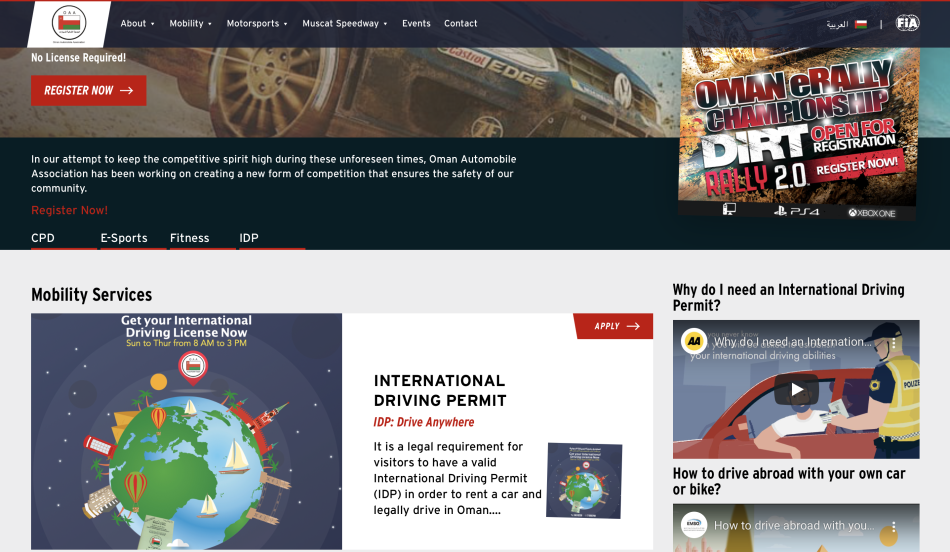Open options menu on drive abroad video

pos(894,527)
